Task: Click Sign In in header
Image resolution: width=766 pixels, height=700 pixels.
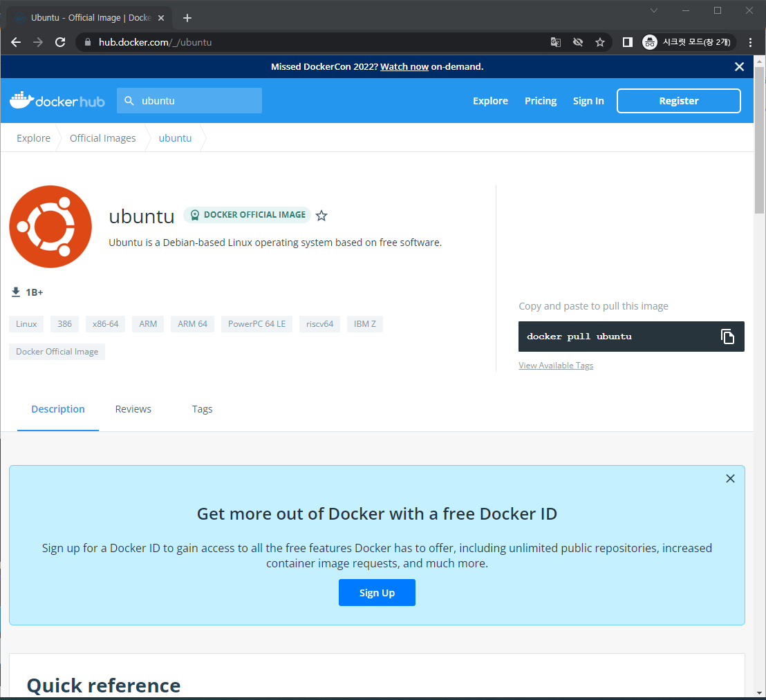Action: 588,101
